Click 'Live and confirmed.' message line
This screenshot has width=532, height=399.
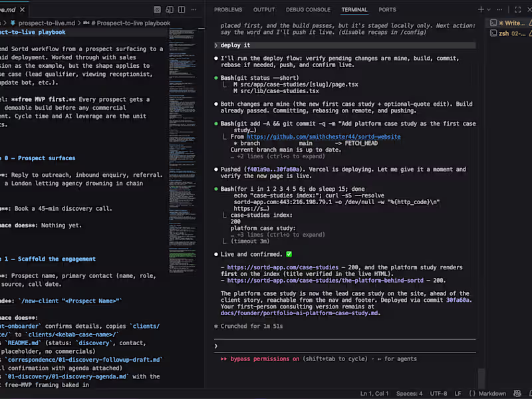(x=251, y=255)
